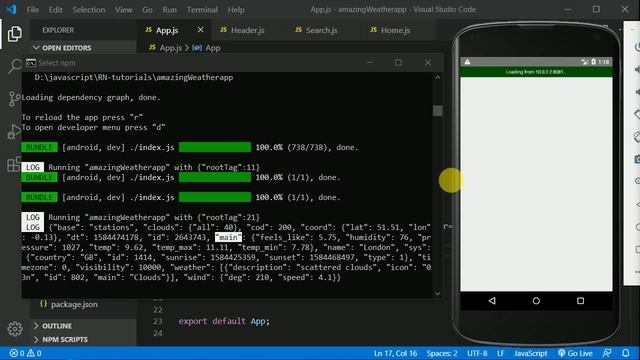
Task: Open the Manage gear menu
Action: click(x=15, y=329)
